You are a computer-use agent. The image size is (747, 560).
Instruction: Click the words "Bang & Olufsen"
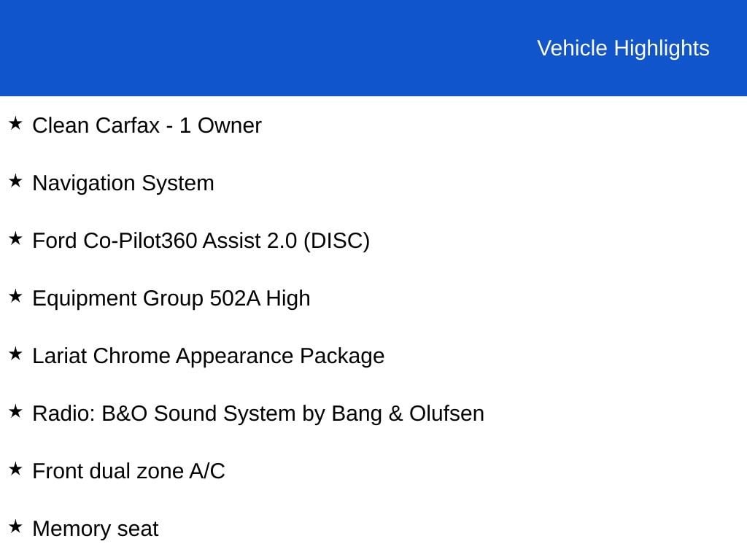[407, 413]
